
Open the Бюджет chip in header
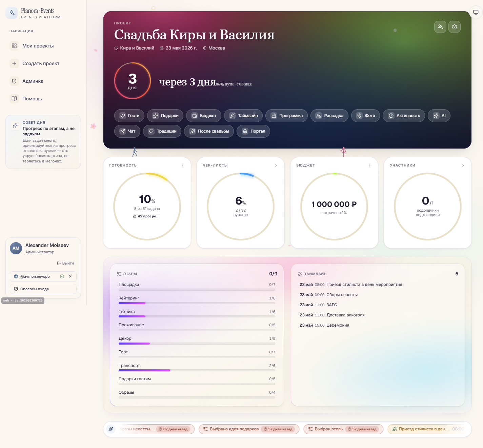[x=204, y=116]
